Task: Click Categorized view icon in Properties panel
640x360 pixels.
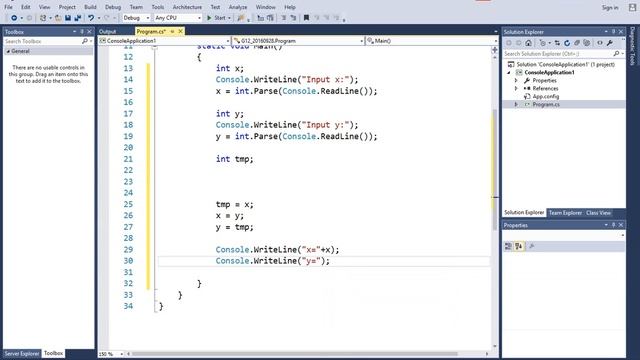Action: pos(508,246)
